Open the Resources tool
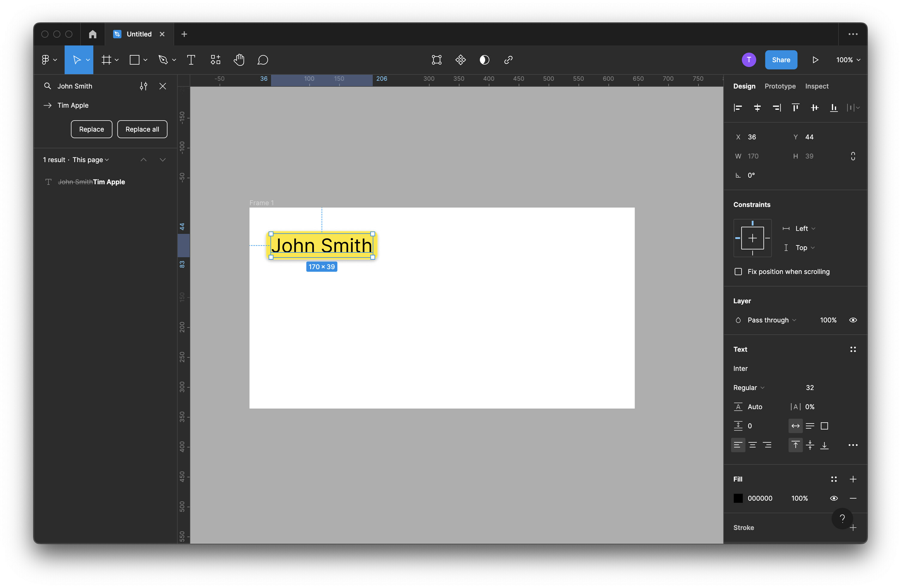The height and width of the screenshot is (588, 901). (215, 60)
